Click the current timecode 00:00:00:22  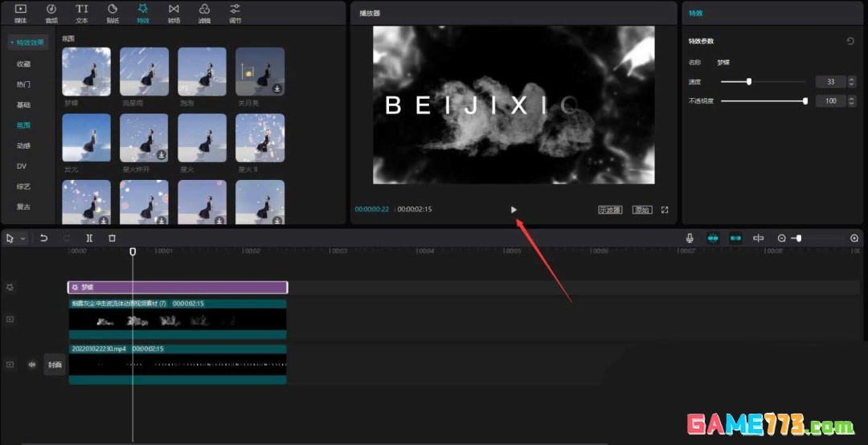(372, 209)
